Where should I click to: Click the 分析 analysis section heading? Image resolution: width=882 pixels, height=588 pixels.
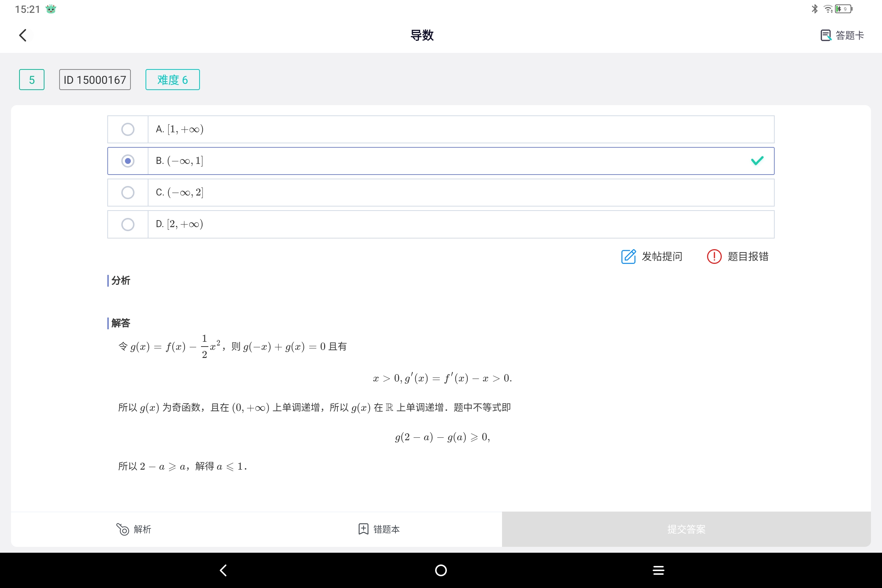(x=120, y=280)
